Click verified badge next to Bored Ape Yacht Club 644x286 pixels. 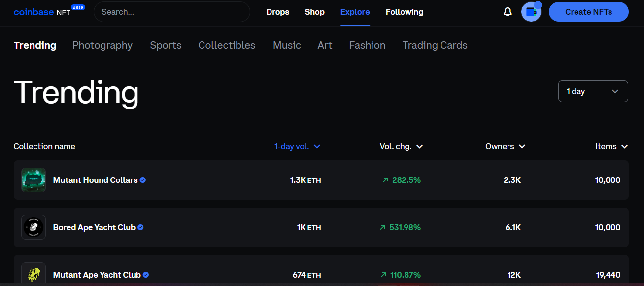click(x=140, y=227)
